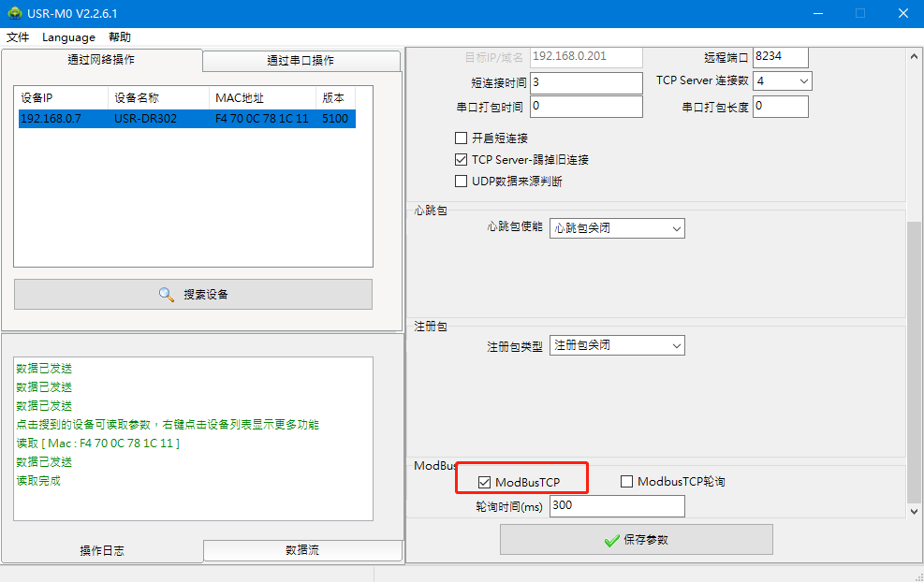The height and width of the screenshot is (582, 924).
Task: Click 搜索设备 button
Action: click(x=193, y=295)
